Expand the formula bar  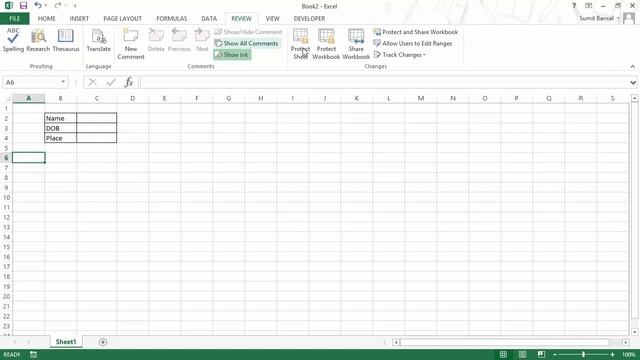tap(633, 82)
